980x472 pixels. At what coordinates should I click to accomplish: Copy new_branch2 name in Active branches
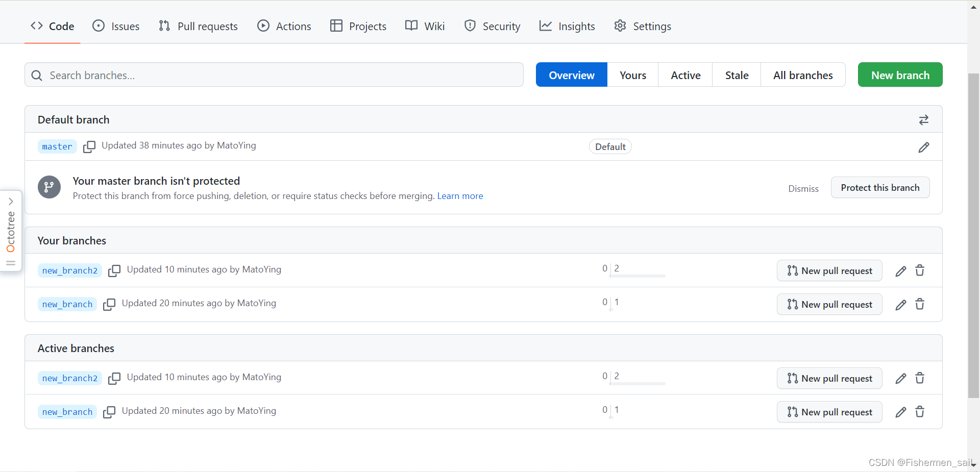(114, 378)
